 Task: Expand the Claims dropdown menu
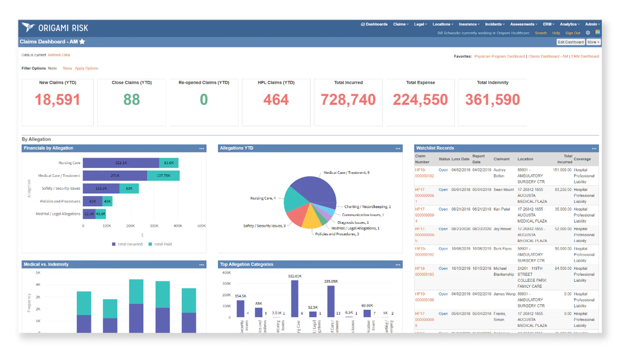click(400, 24)
